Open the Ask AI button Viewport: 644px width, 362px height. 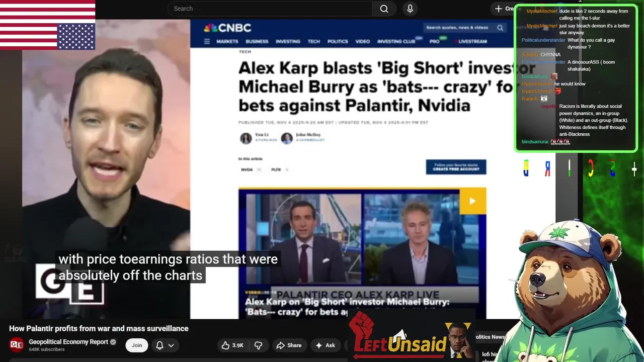coord(325,345)
